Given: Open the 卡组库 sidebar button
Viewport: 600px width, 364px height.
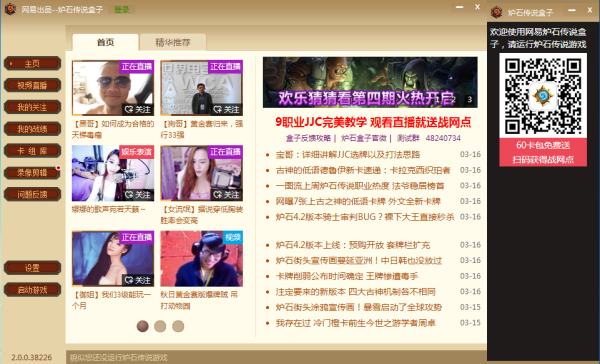Looking at the screenshot, I should [x=32, y=151].
